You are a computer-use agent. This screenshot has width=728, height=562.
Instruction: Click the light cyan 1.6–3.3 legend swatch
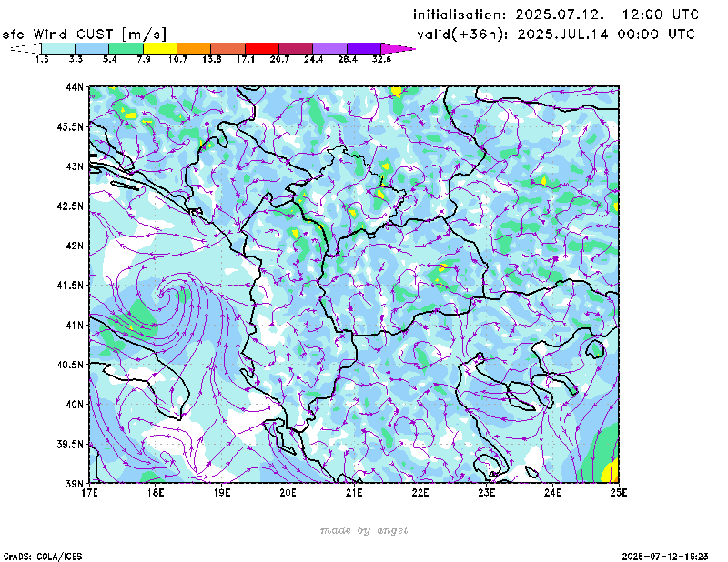pos(57,47)
